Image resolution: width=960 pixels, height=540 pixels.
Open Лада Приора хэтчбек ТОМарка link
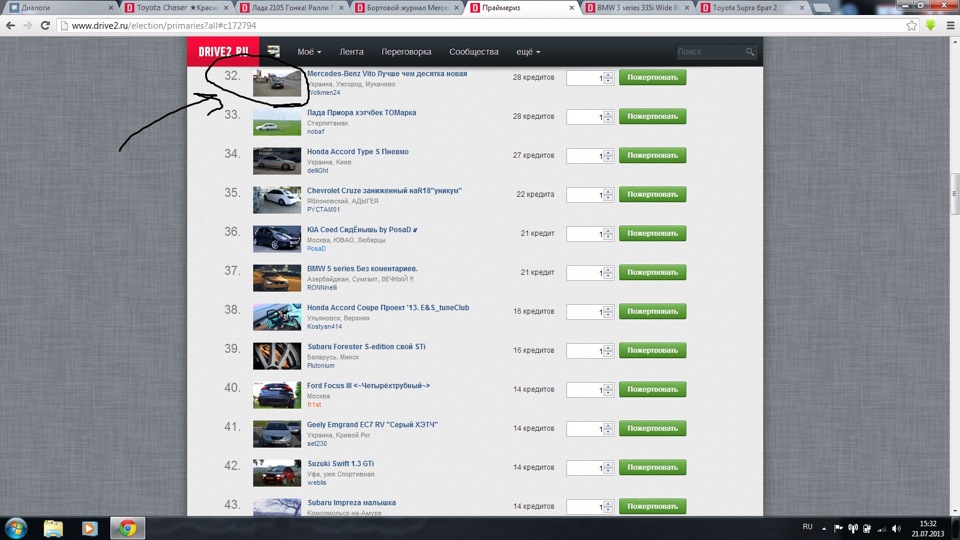[361, 113]
